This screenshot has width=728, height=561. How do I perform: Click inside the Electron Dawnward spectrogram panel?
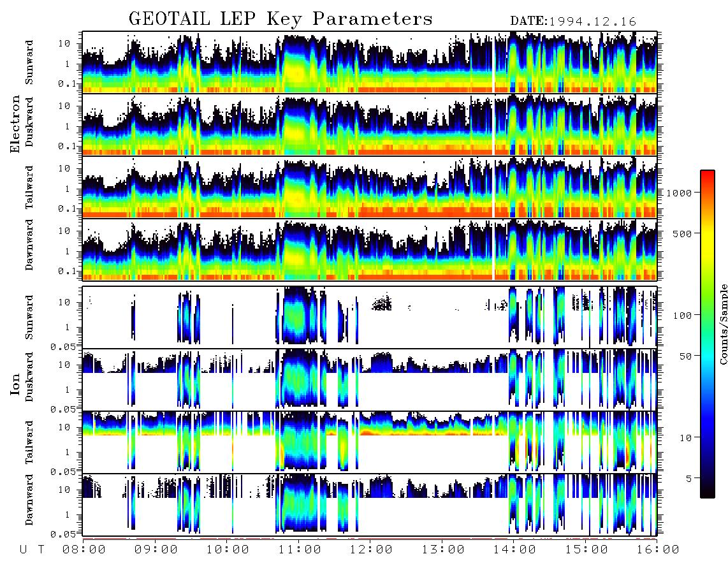(x=370, y=249)
